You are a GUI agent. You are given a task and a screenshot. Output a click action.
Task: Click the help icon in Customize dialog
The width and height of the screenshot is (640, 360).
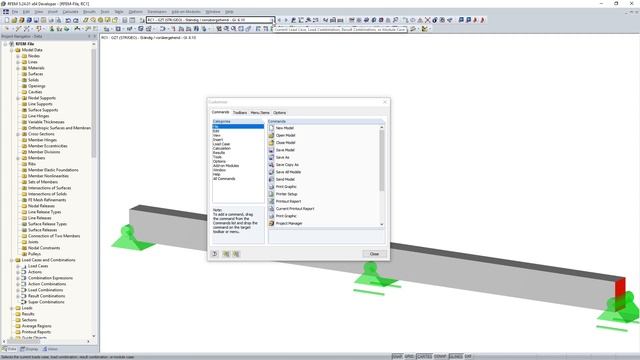click(215, 254)
